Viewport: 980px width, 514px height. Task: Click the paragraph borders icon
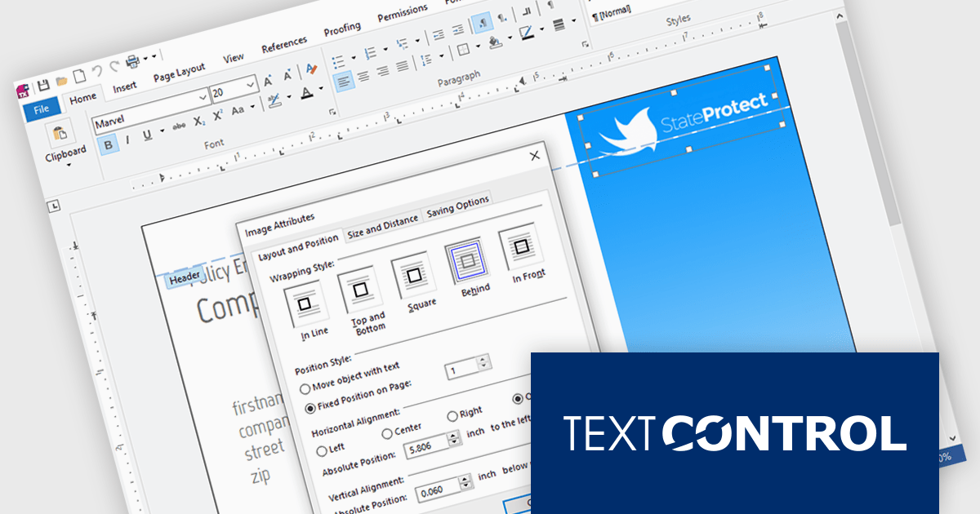(x=462, y=51)
